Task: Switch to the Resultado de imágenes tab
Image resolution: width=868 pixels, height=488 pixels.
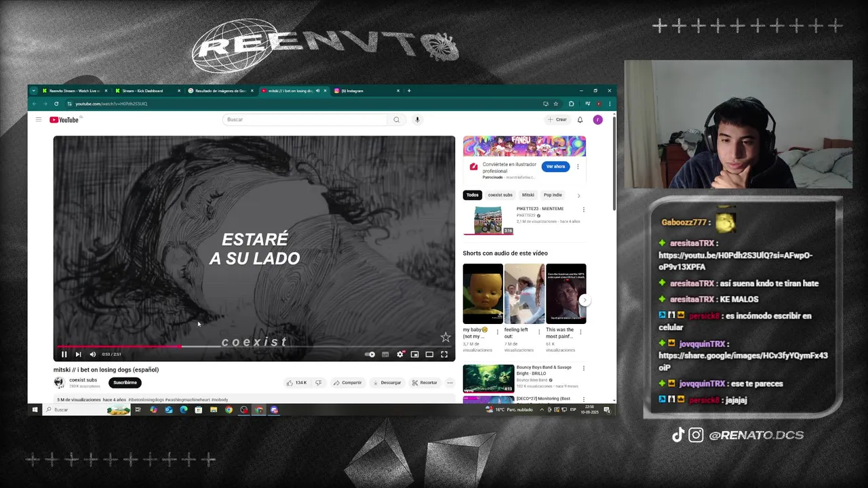Action: 220,91
